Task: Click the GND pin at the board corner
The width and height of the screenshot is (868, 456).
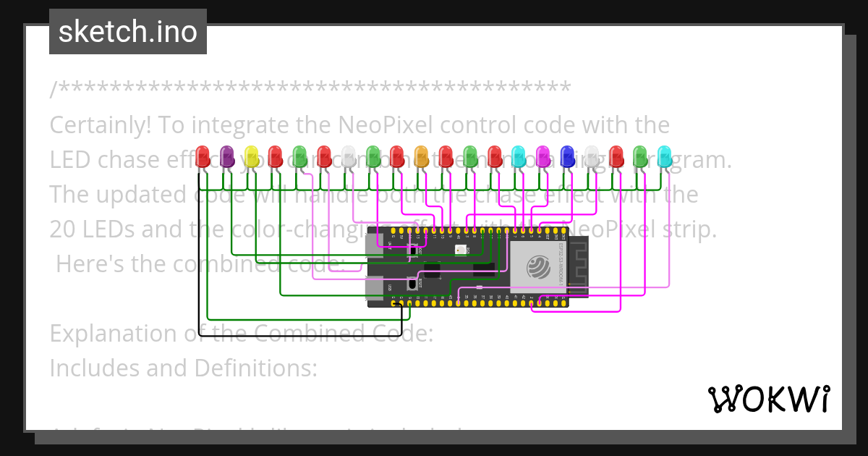Action: click(x=394, y=303)
